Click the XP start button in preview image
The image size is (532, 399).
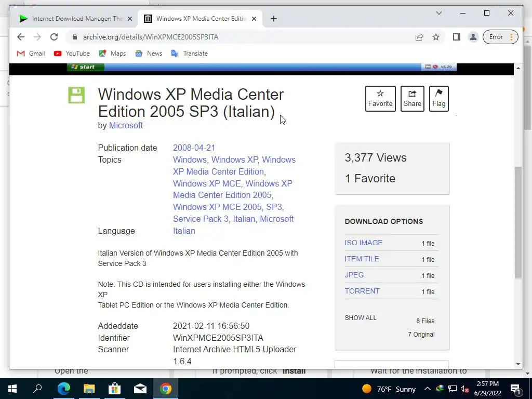(86, 67)
